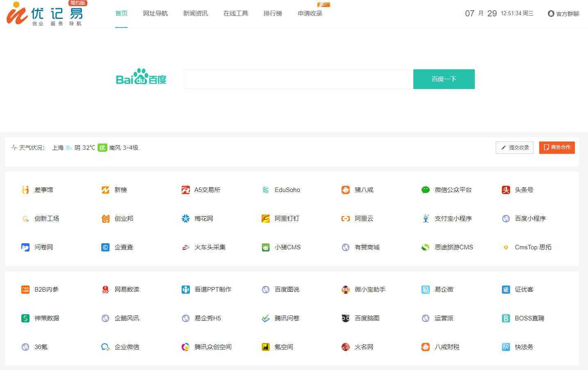
Task: Click the 微小宝助手 icon
Action: pyautogui.click(x=346, y=290)
